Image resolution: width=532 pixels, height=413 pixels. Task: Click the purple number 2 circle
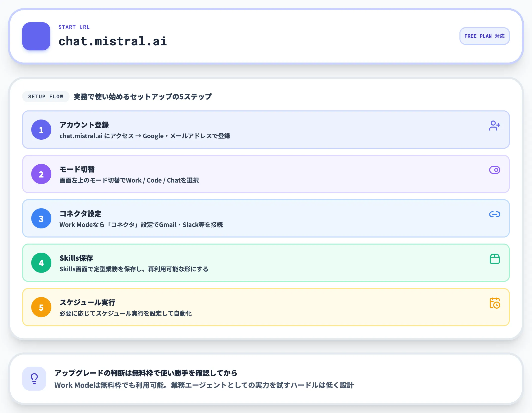tap(41, 174)
